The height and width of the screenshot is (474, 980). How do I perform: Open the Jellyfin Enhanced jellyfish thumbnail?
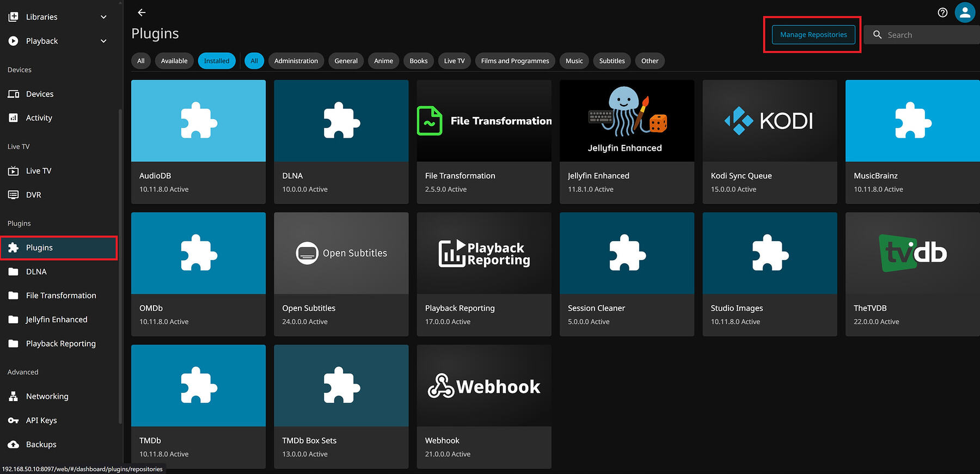627,121
